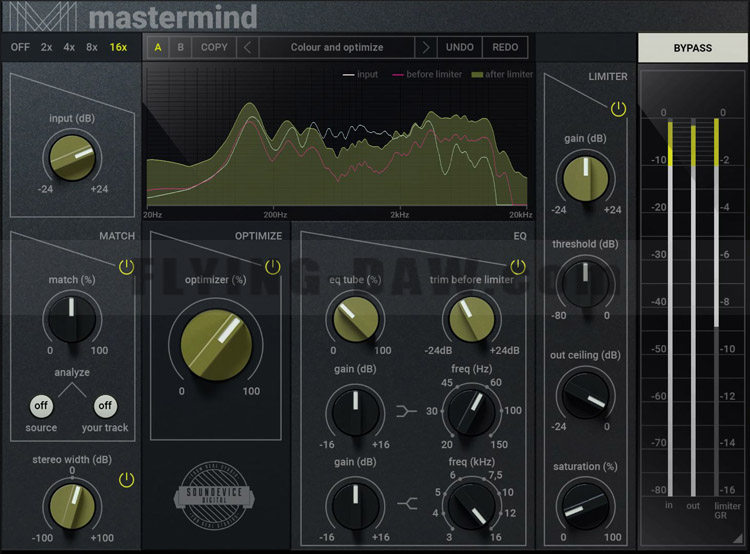This screenshot has height=554, width=750.
Task: Click the spectrum analyzer display
Action: click(339, 137)
